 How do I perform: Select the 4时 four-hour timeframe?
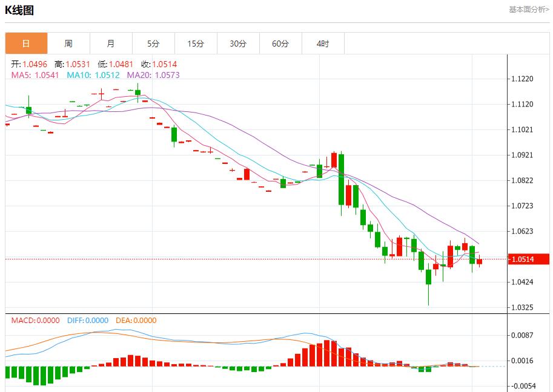(x=323, y=43)
